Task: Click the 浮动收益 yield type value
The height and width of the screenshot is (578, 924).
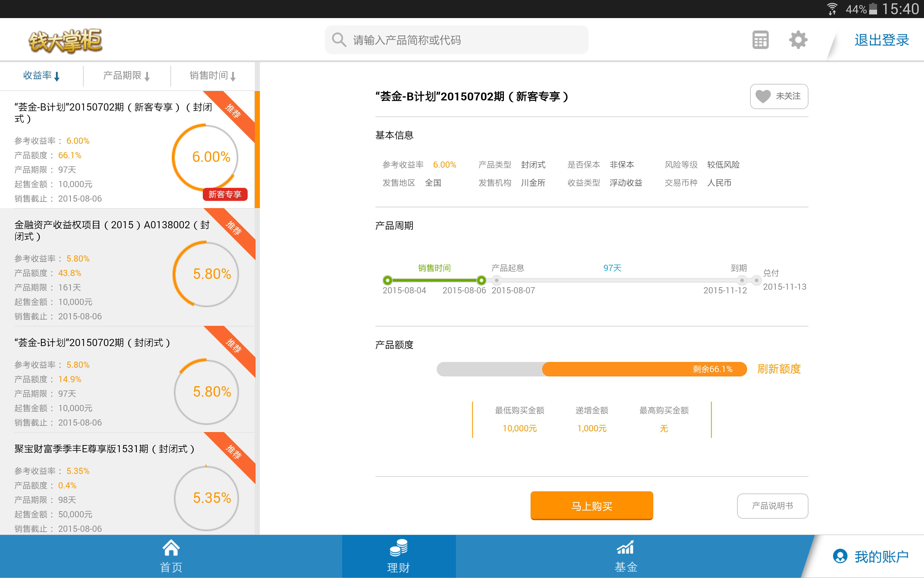Action: [x=626, y=183]
